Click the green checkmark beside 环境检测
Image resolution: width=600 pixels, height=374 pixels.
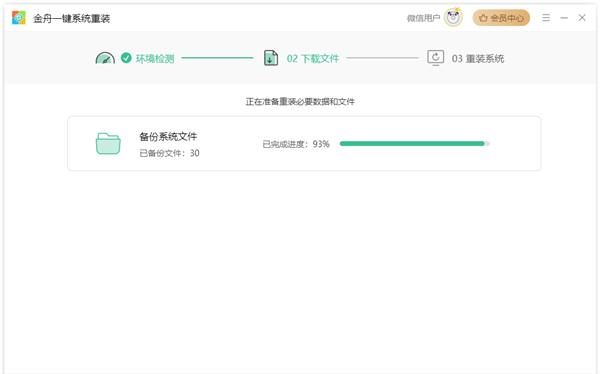[126, 58]
